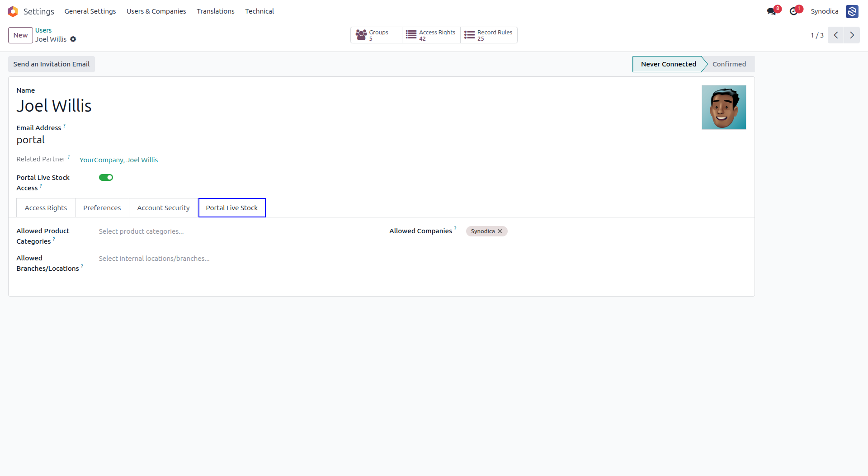
Task: Go to the previous user record
Action: pyautogui.click(x=836, y=35)
